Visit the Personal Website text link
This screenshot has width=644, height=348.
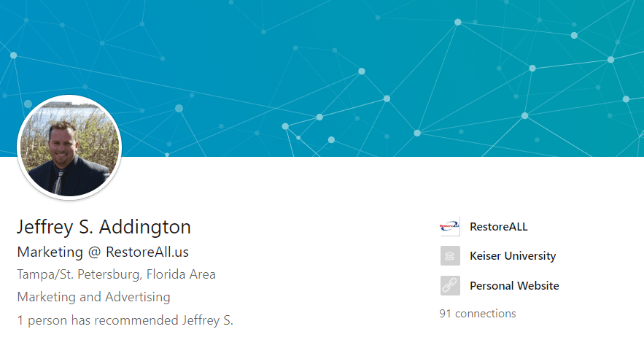514,285
